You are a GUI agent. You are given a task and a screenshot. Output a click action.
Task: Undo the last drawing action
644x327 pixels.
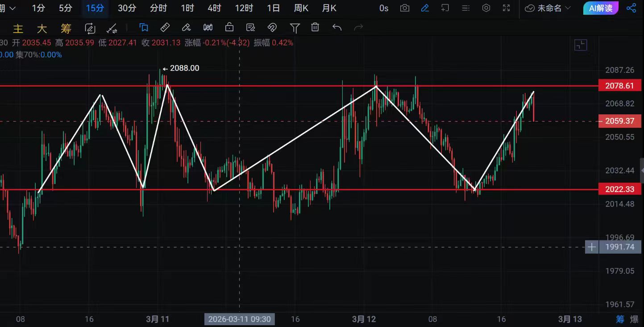coord(337,28)
